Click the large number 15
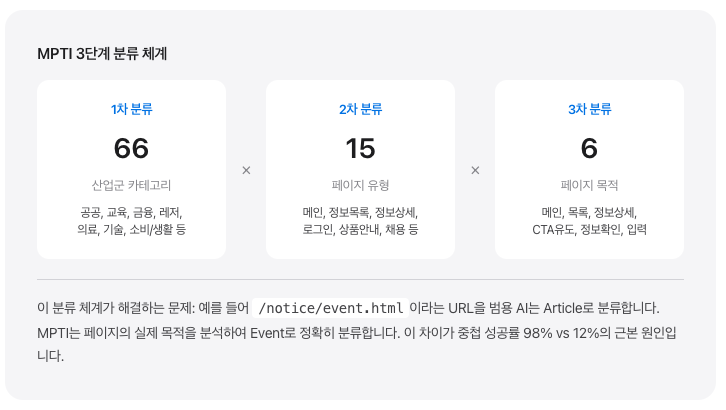726x410 pixels. (360, 148)
